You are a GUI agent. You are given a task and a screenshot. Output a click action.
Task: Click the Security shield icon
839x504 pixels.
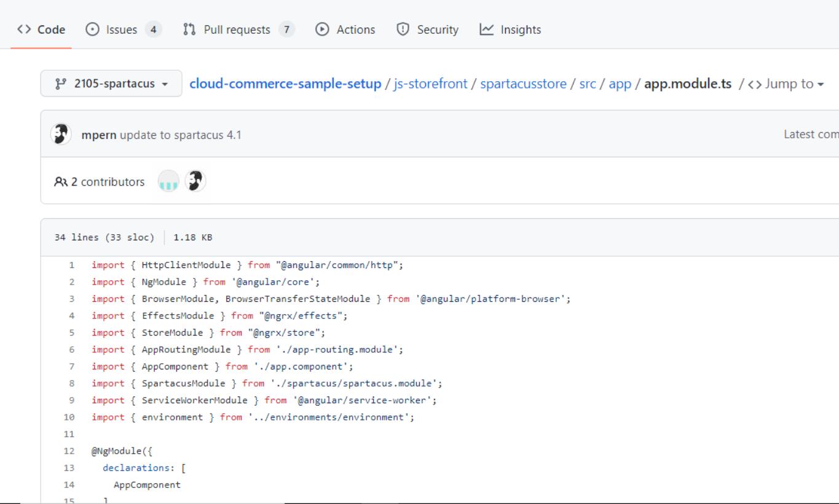click(402, 30)
